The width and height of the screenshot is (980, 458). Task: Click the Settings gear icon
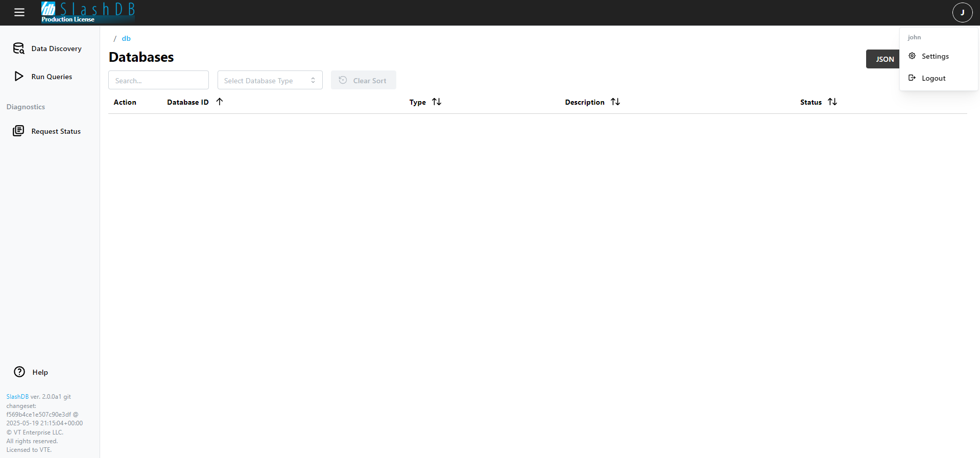[912, 56]
